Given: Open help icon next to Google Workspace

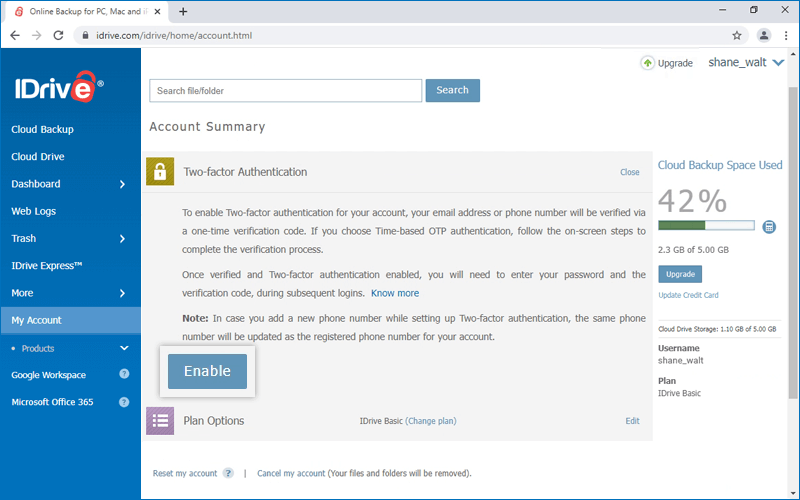Looking at the screenshot, I should [x=124, y=375].
